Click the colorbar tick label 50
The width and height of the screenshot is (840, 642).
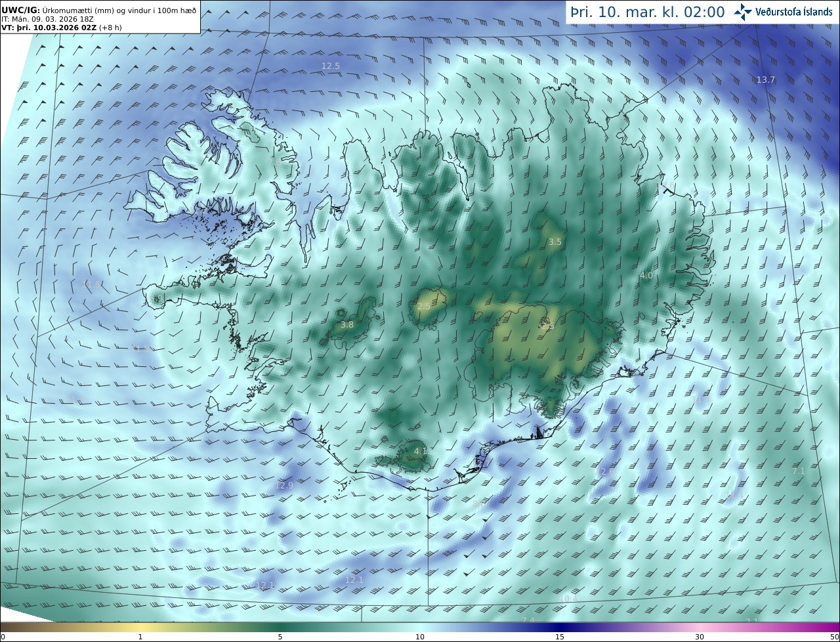pyautogui.click(x=835, y=637)
